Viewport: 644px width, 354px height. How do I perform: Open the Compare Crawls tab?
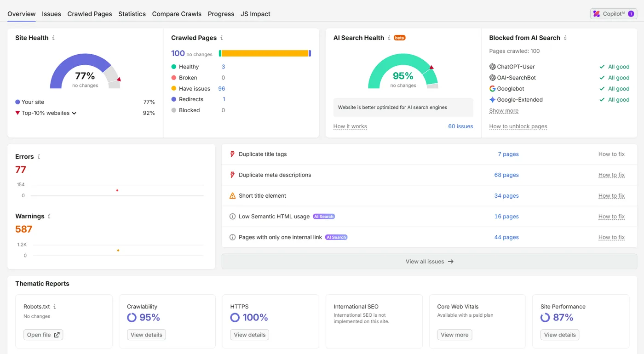pyautogui.click(x=177, y=14)
